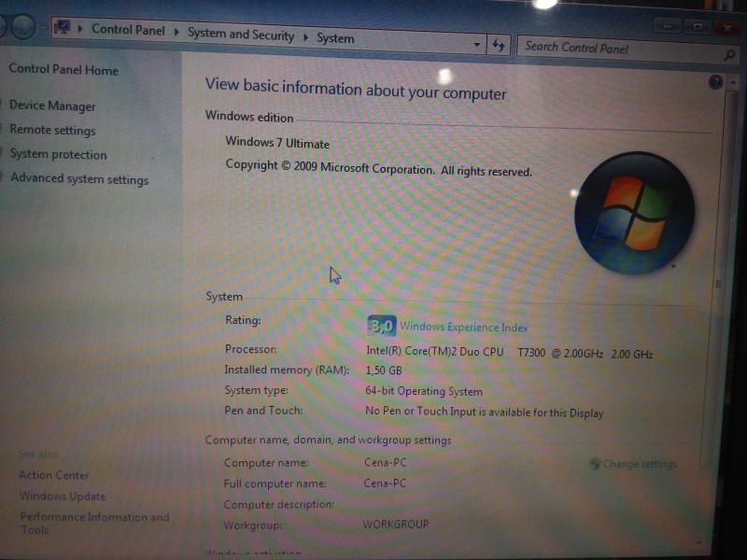Image resolution: width=747 pixels, height=560 pixels.
Task: Click Change settings for computer name
Action: [639, 464]
